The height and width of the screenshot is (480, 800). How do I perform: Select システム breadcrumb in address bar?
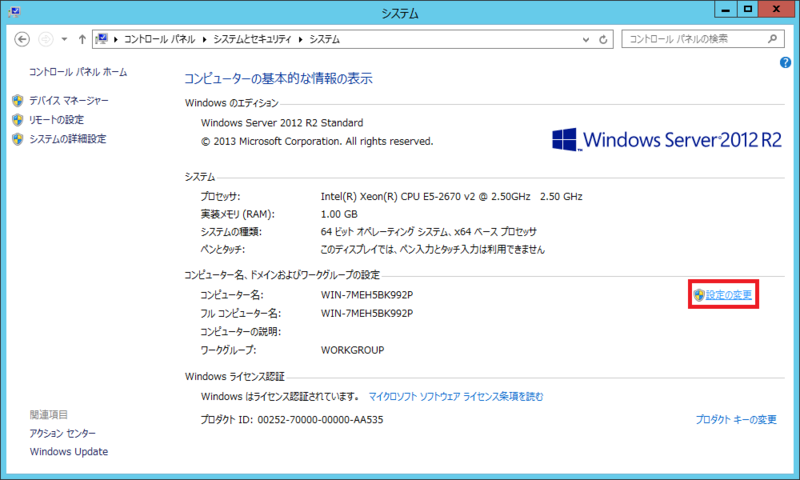point(324,39)
